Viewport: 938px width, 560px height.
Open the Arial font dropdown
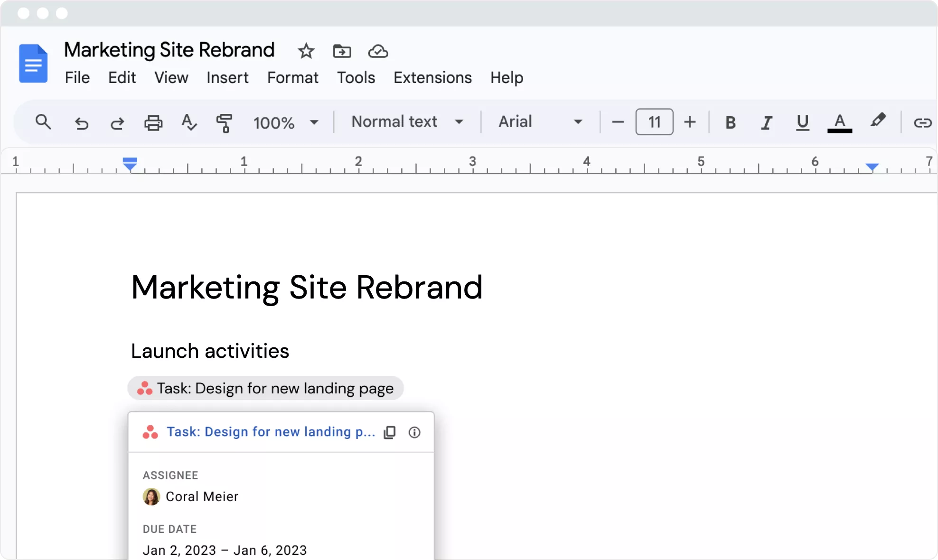tap(540, 122)
